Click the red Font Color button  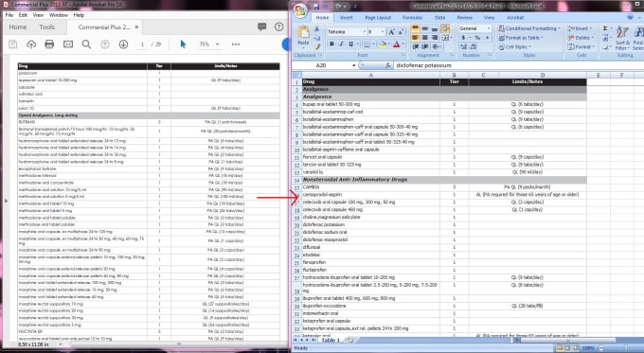click(396, 44)
